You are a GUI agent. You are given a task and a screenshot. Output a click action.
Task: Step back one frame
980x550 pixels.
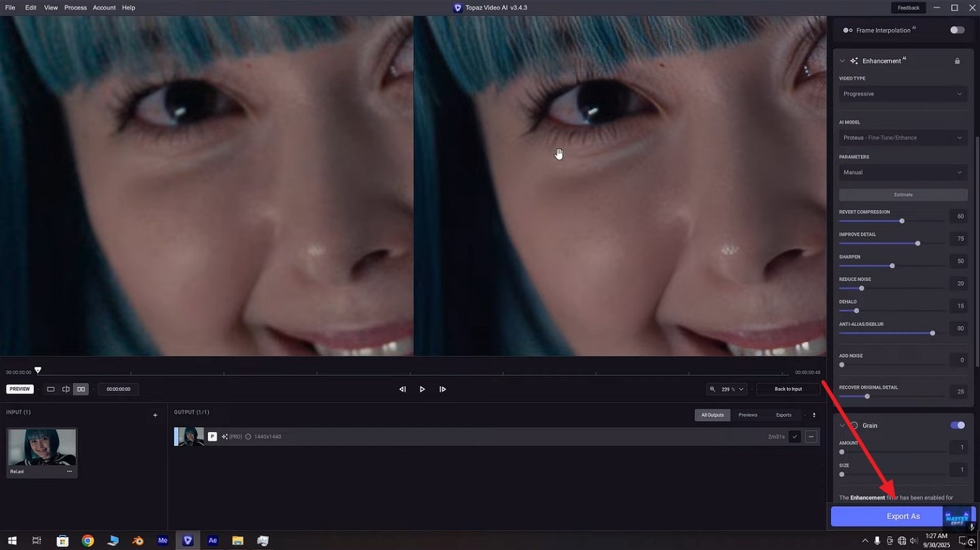point(403,390)
